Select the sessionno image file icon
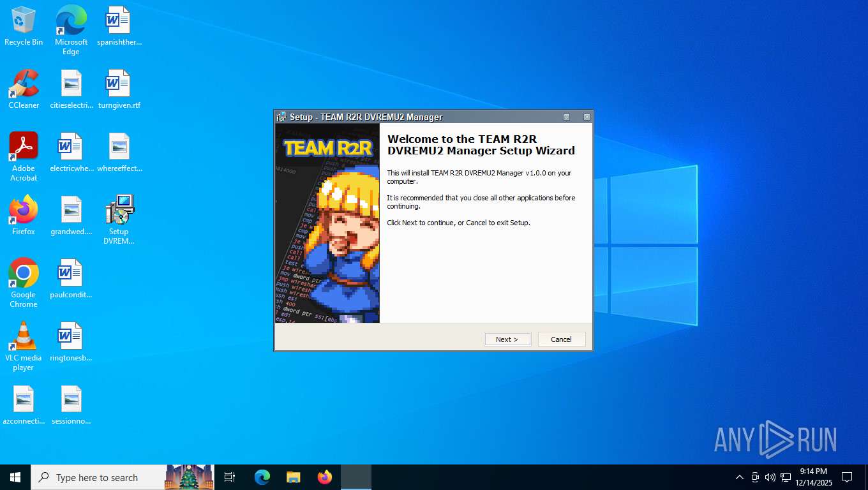868x490 pixels. [71, 406]
